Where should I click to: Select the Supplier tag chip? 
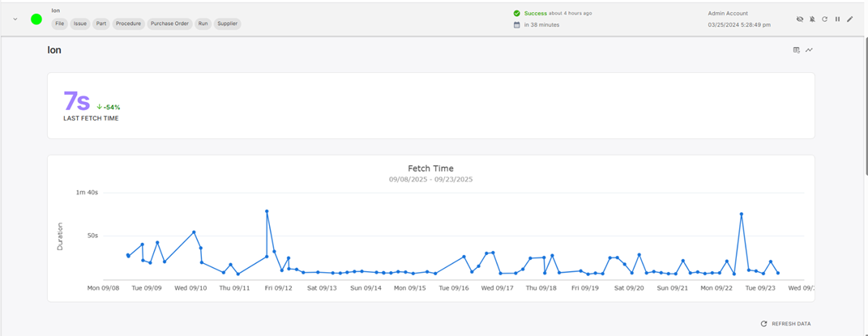click(228, 23)
